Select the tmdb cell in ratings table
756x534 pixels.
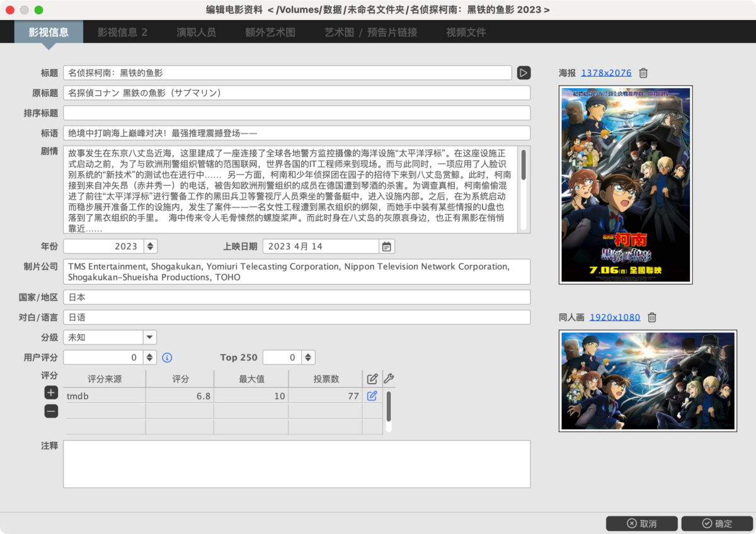click(x=105, y=395)
